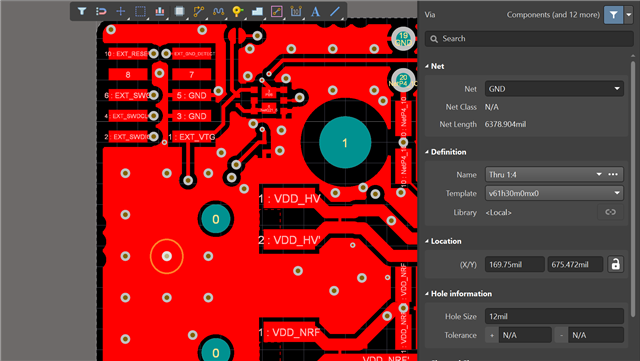The image size is (640, 361).
Task: Choose the rectangle selection tool
Action: tap(140, 11)
